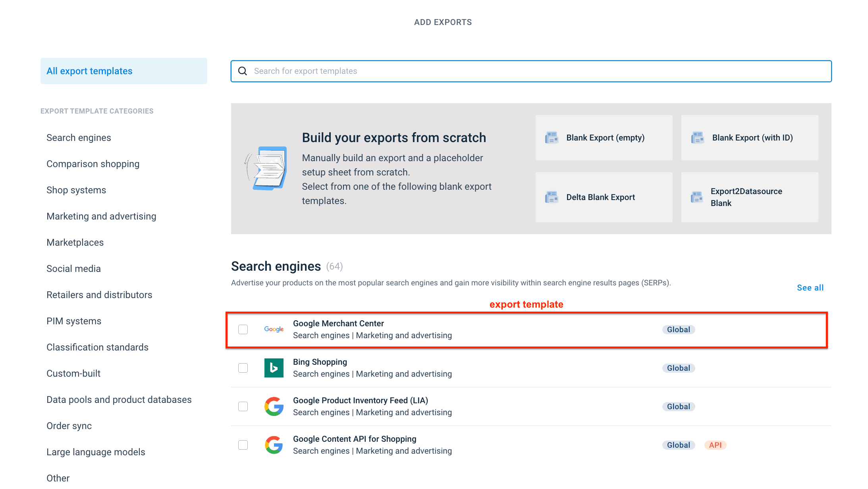
Task: Click Global tag on Google Product Inventory Feed
Action: pyautogui.click(x=679, y=406)
